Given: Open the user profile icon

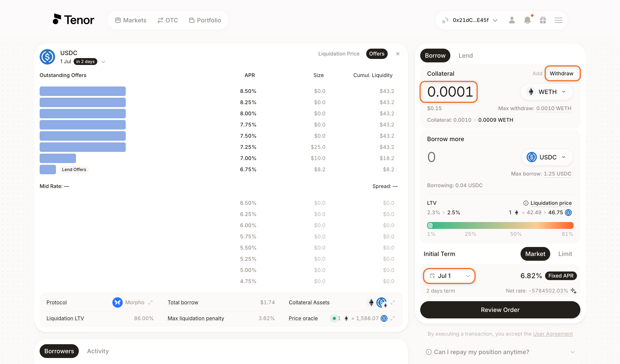Looking at the screenshot, I should tap(512, 20).
